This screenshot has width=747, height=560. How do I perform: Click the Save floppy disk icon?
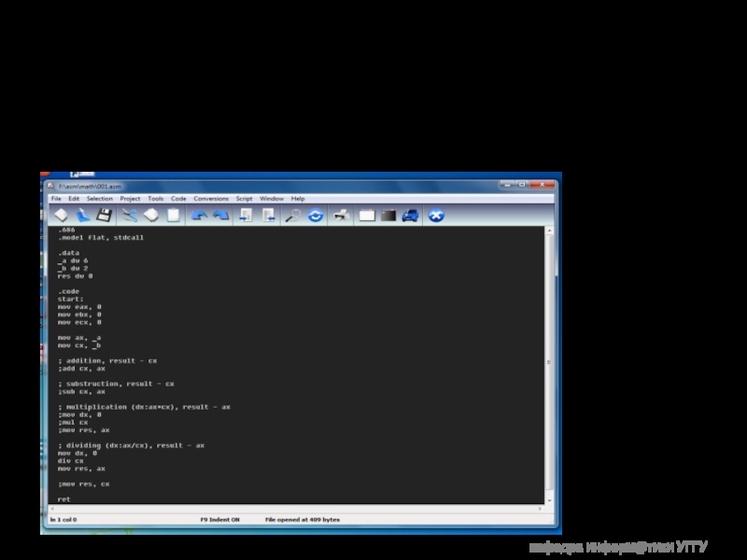point(105,216)
